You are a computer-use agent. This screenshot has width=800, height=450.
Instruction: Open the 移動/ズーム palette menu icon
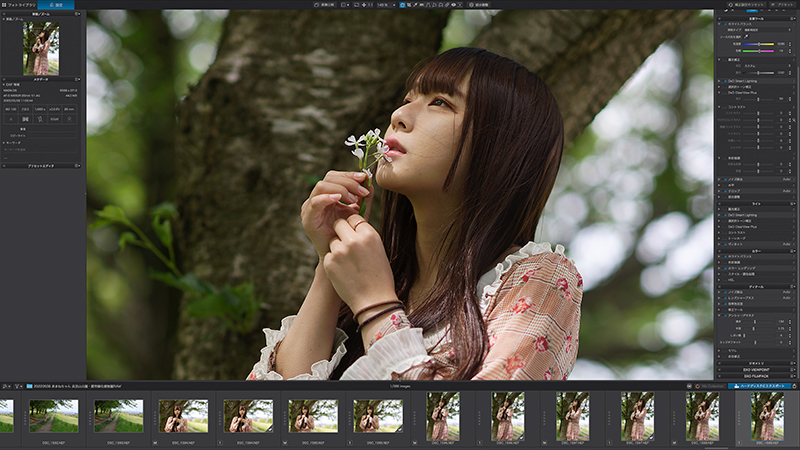click(x=78, y=14)
